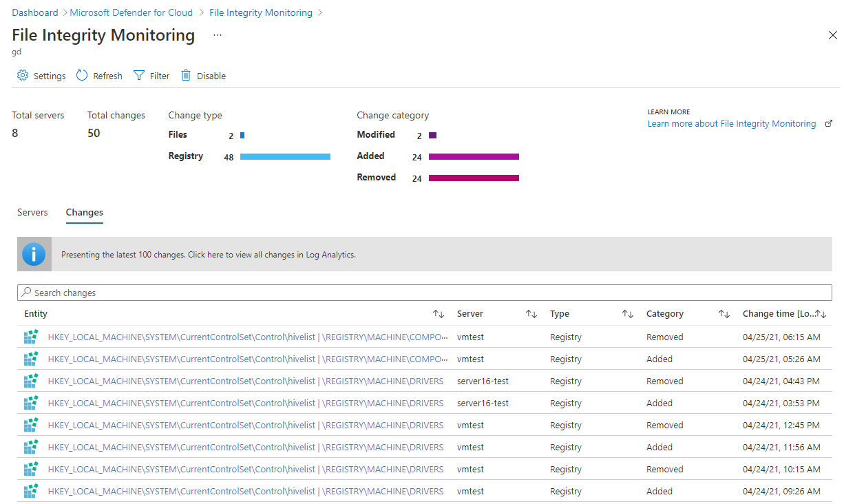844x504 pixels.
Task: Switch to the Servers tab
Action: [x=32, y=212]
